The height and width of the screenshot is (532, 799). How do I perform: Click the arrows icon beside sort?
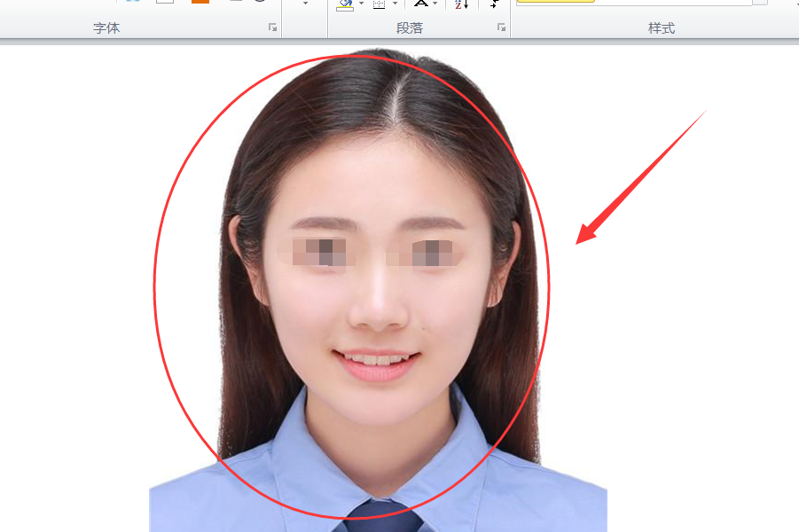[x=494, y=4]
